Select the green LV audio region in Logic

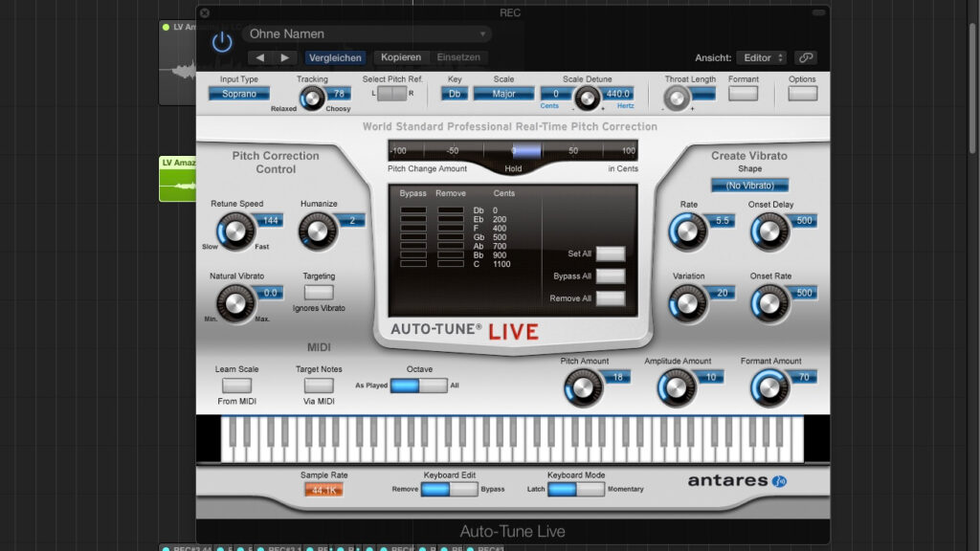click(x=177, y=179)
